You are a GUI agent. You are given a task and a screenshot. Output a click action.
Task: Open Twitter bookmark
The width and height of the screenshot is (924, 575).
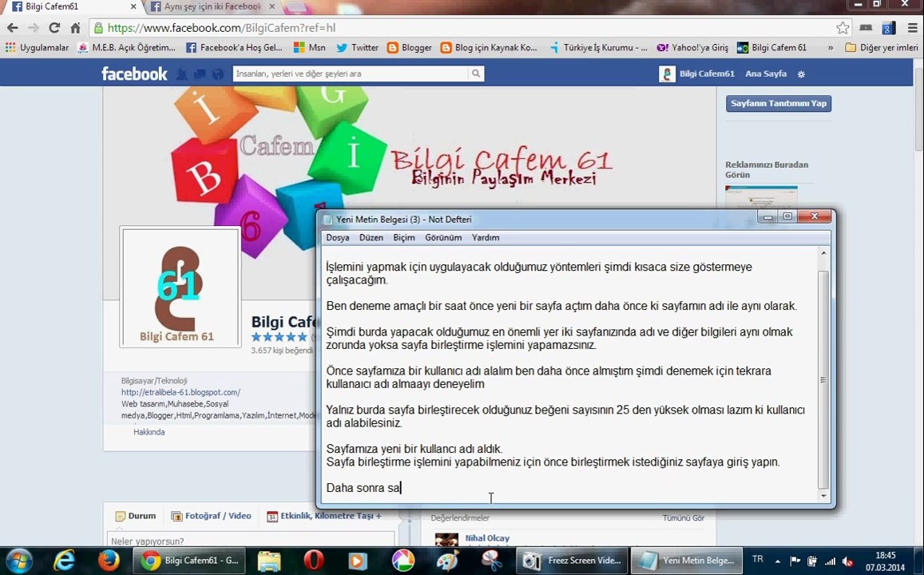click(x=357, y=48)
